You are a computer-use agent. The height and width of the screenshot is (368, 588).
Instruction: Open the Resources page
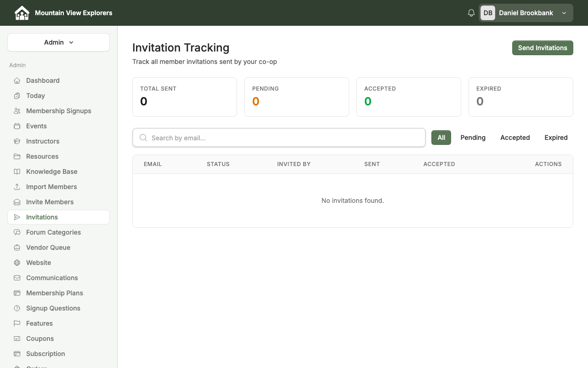click(58, 156)
